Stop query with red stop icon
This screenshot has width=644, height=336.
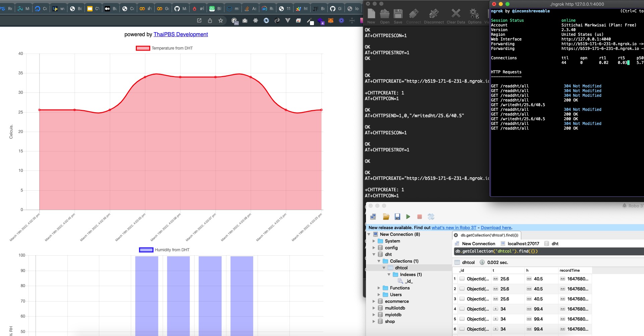(x=419, y=217)
